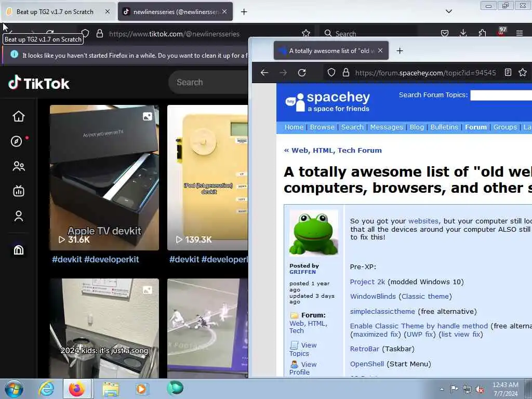
Task: Open Home in spacehey nav bar
Action: coord(294,127)
